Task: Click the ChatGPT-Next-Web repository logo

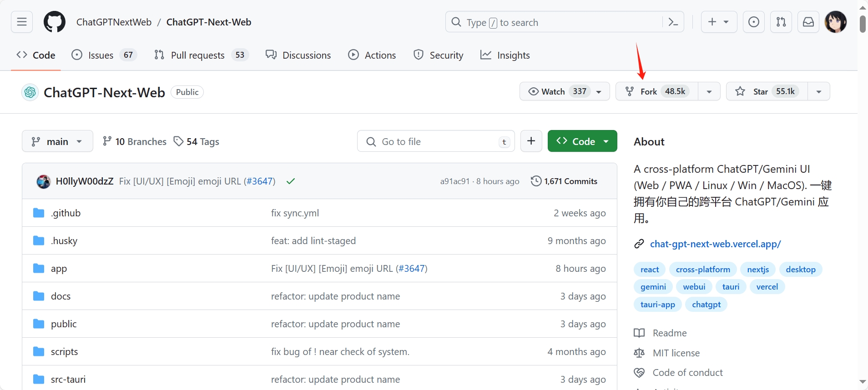Action: click(x=30, y=92)
